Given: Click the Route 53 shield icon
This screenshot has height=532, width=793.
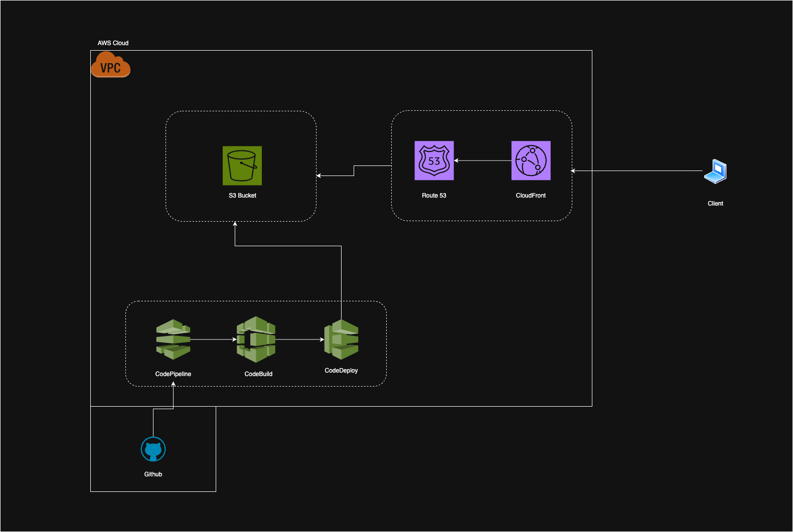Looking at the screenshot, I should click(x=434, y=160).
